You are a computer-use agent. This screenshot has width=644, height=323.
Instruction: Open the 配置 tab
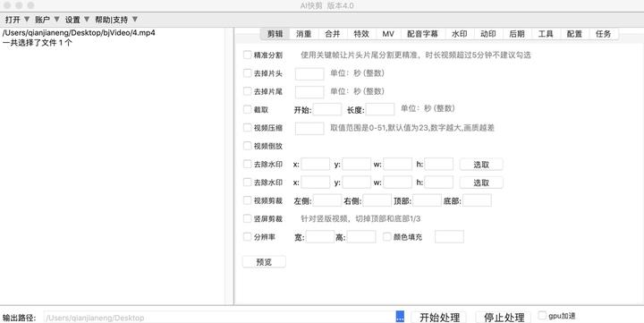tap(574, 34)
